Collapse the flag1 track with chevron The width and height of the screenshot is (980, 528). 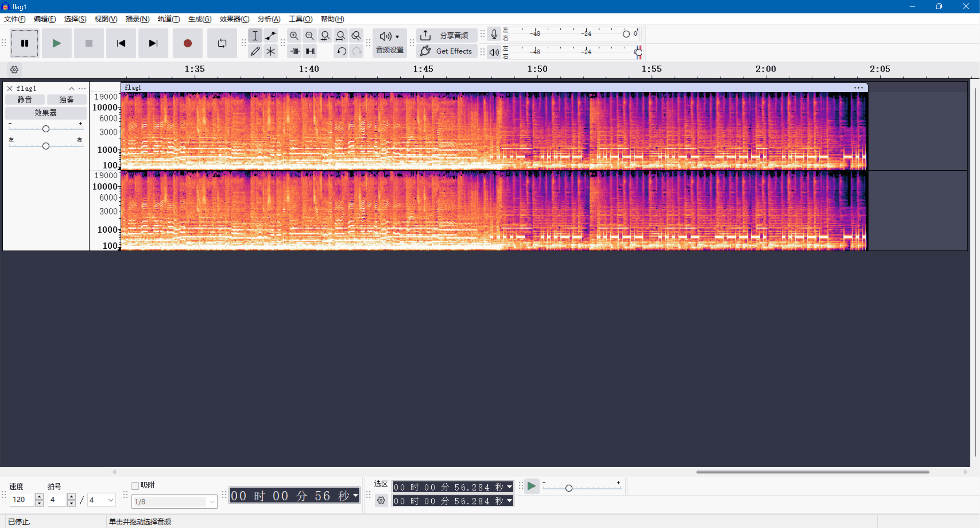pyautogui.click(x=72, y=88)
